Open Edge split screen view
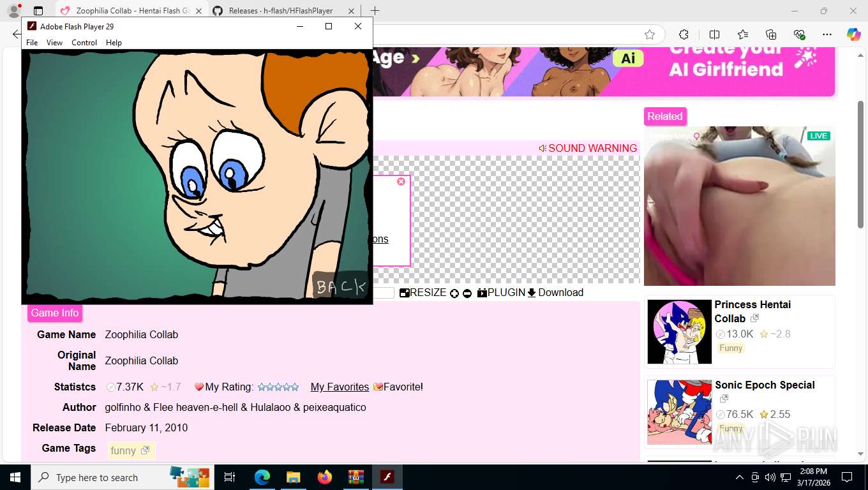This screenshot has height=490, width=868. [714, 34]
